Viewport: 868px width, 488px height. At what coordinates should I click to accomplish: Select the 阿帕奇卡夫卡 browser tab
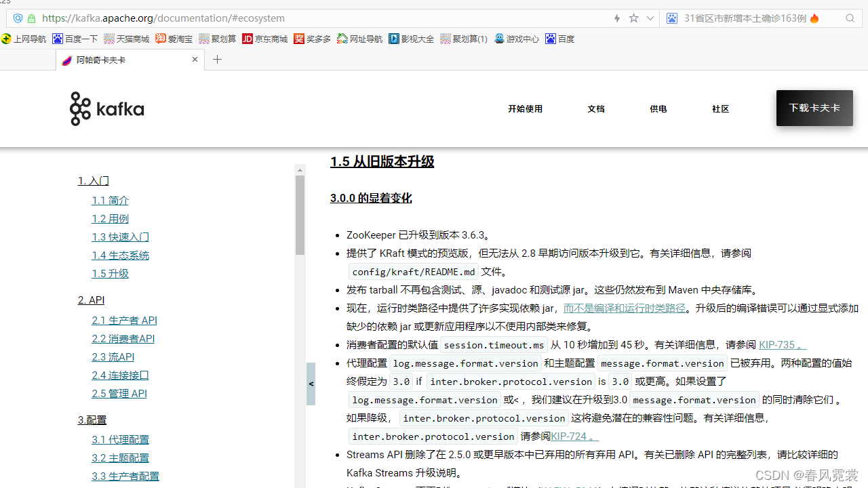(130, 60)
